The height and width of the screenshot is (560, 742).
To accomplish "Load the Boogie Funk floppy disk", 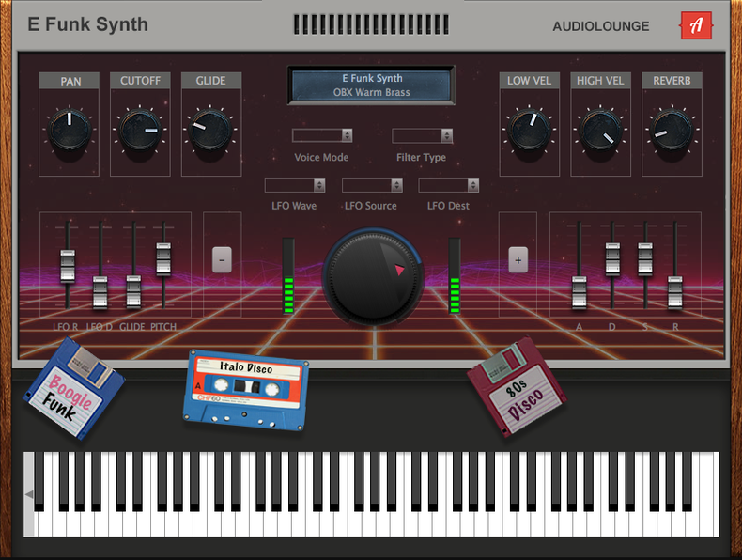I will tap(73, 388).
